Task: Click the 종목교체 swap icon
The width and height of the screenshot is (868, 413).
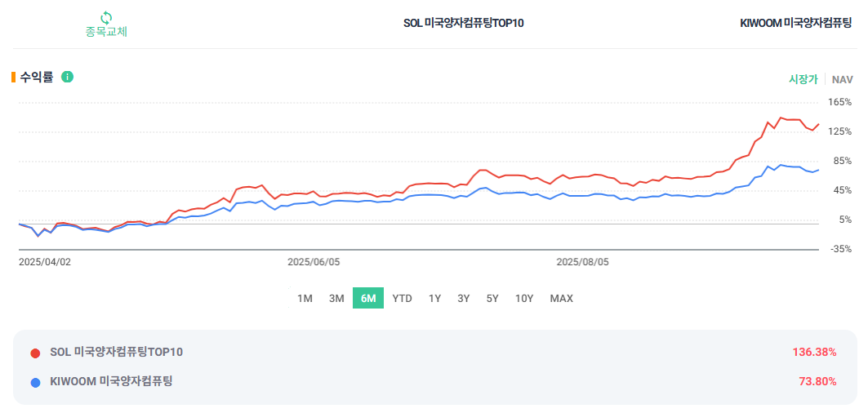Action: tap(105, 18)
